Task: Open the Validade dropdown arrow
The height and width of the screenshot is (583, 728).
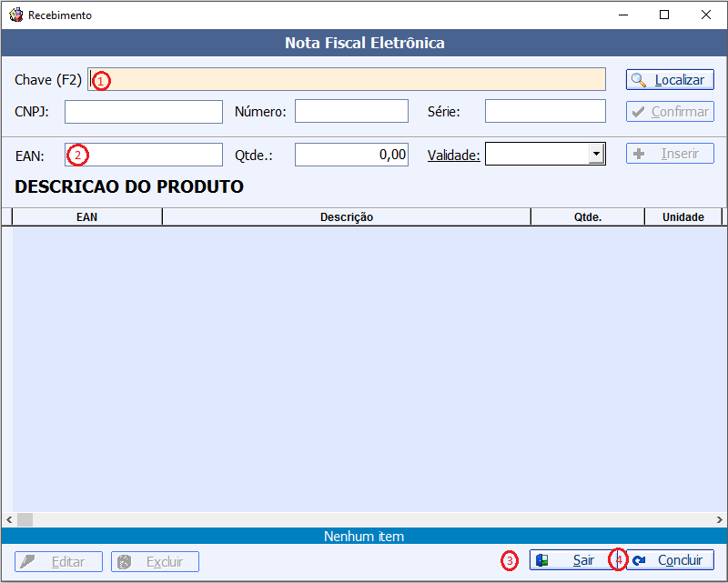Action: click(597, 155)
